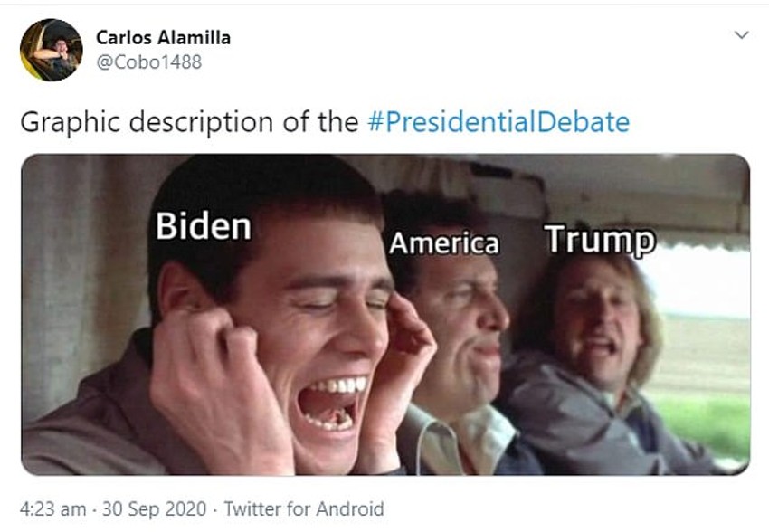Open the Twitter for Android source link
Image resolution: width=769 pixels, height=532 pixels.
click(x=304, y=508)
